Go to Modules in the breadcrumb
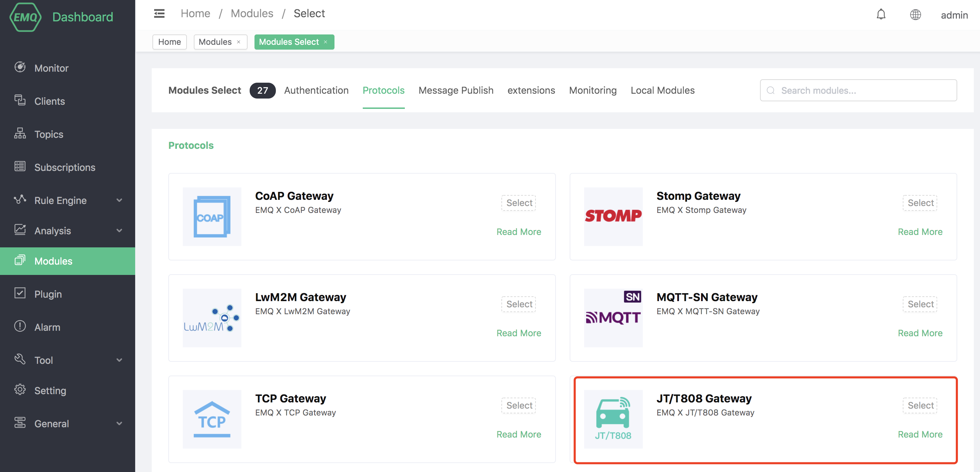 pyautogui.click(x=252, y=14)
